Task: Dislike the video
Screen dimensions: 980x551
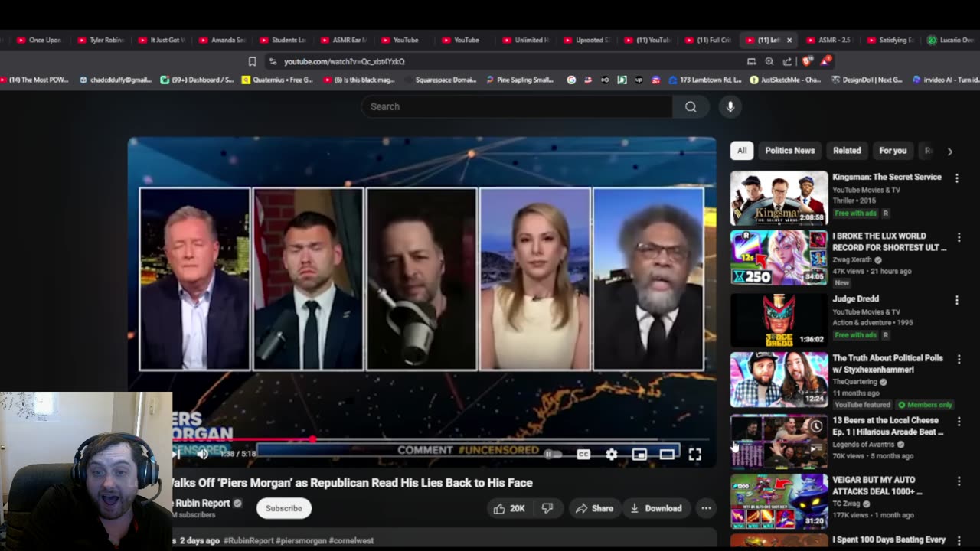Action: coord(547,508)
